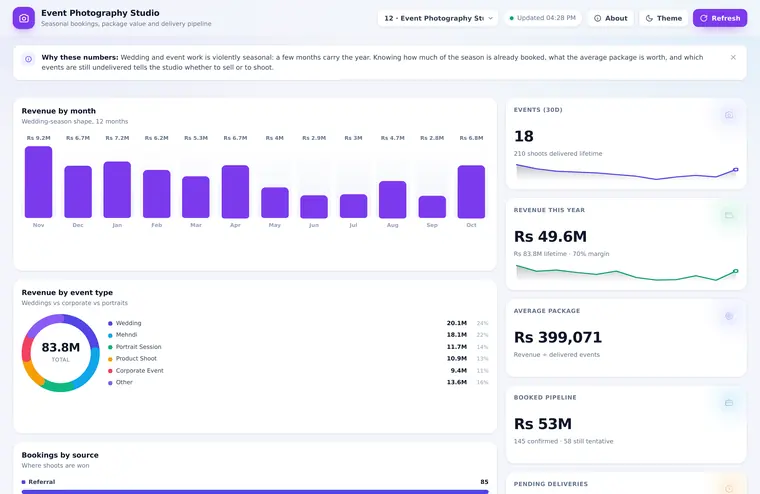This screenshot has height=494, width=760.
Task: Click the 18 events count
Action: [523, 136]
